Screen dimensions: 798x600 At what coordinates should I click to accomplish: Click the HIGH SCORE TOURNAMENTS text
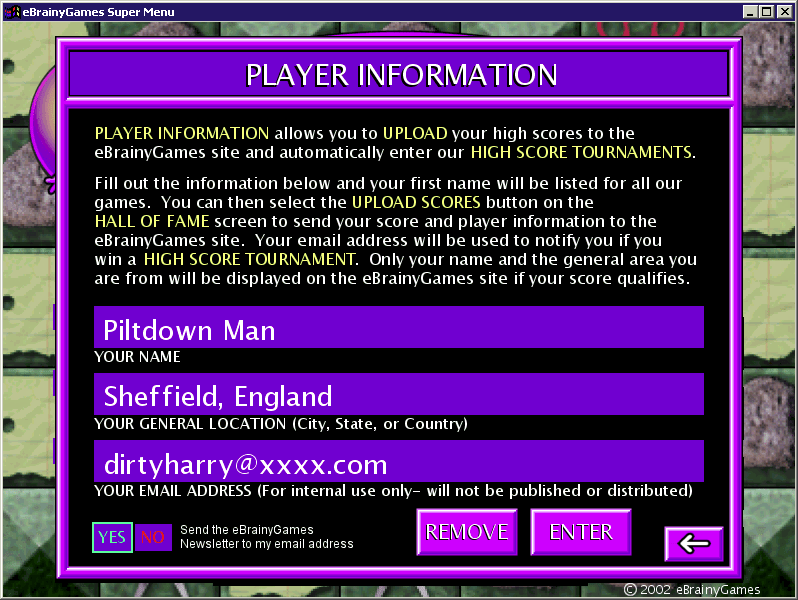(581, 152)
